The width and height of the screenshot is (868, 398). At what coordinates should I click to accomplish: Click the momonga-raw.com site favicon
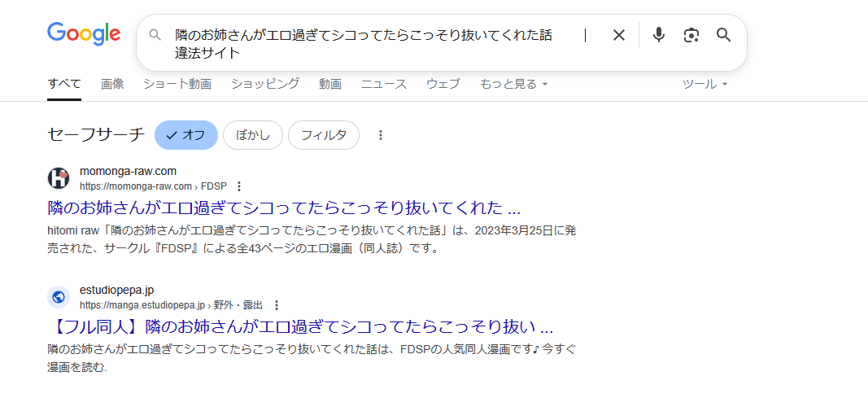pos(58,177)
